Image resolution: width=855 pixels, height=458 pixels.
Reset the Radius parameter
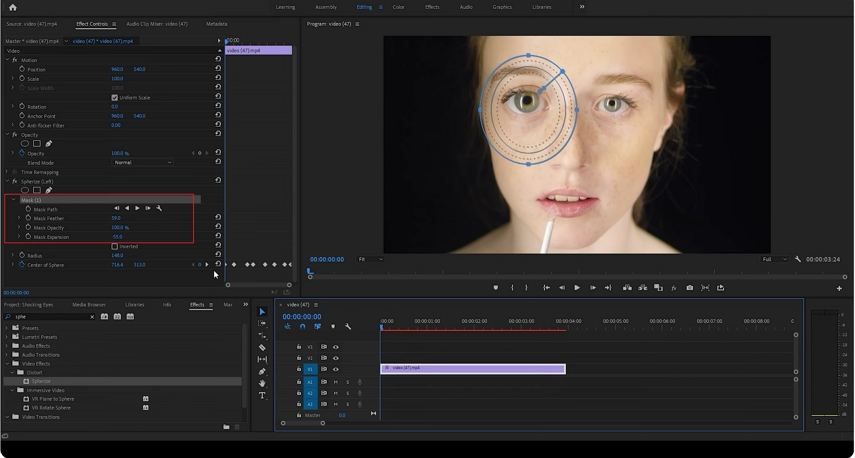(218, 254)
